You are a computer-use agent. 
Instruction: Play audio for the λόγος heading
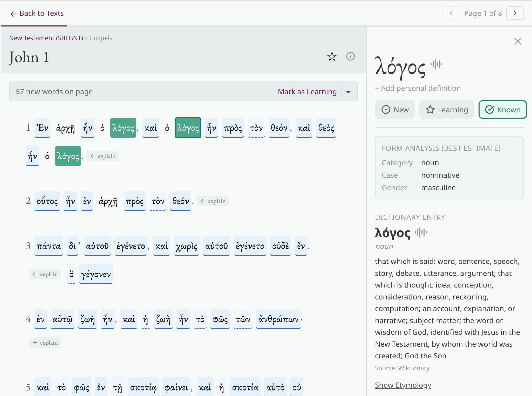436,64
